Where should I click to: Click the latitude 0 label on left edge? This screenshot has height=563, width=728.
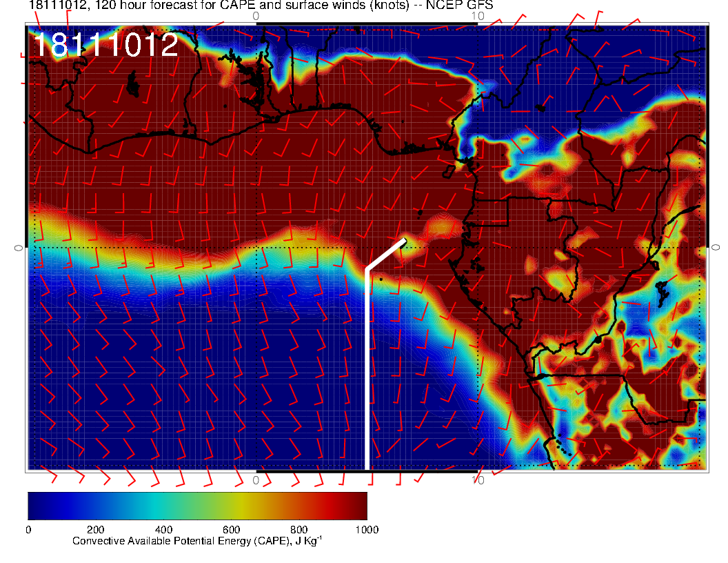pos(19,248)
